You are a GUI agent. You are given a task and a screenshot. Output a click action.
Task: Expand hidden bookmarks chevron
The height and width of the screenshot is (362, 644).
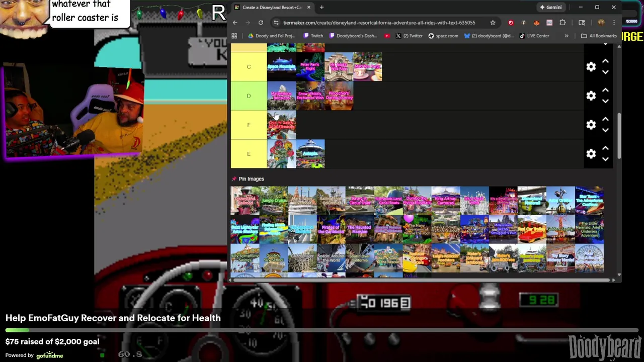pyautogui.click(x=567, y=36)
